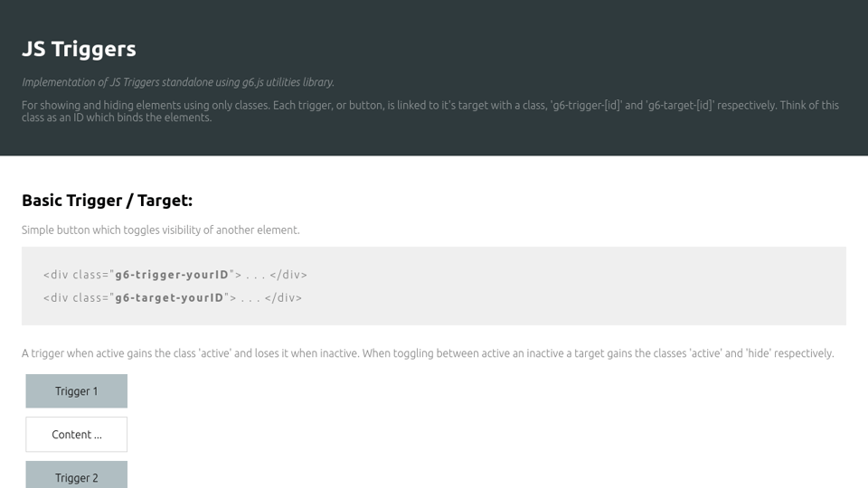Click the 'Content ...' target box
The width and height of the screenshot is (868, 488).
(x=76, y=435)
